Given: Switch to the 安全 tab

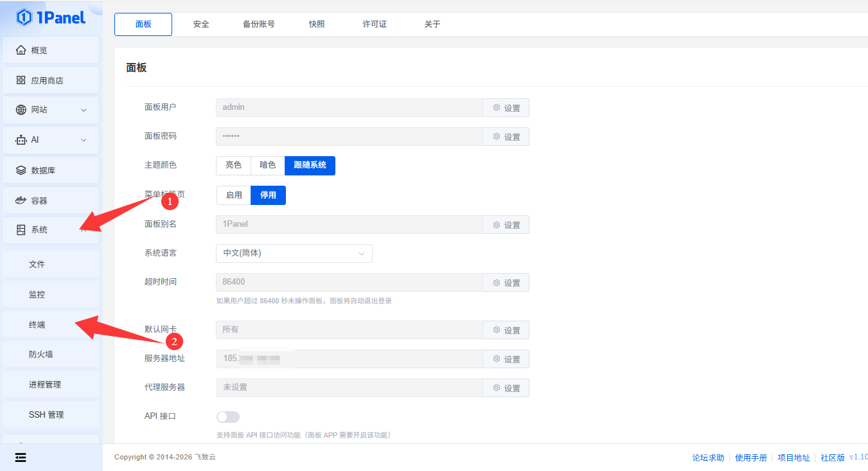Looking at the screenshot, I should [201, 24].
